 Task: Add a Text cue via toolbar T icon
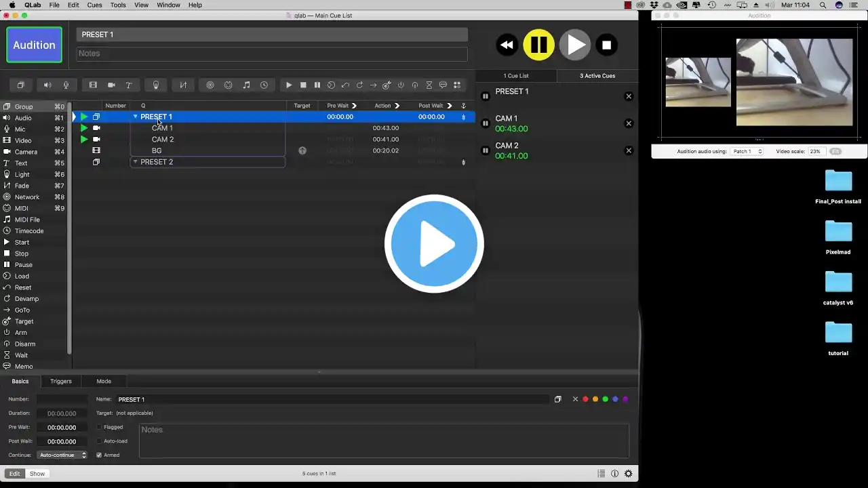click(x=129, y=85)
